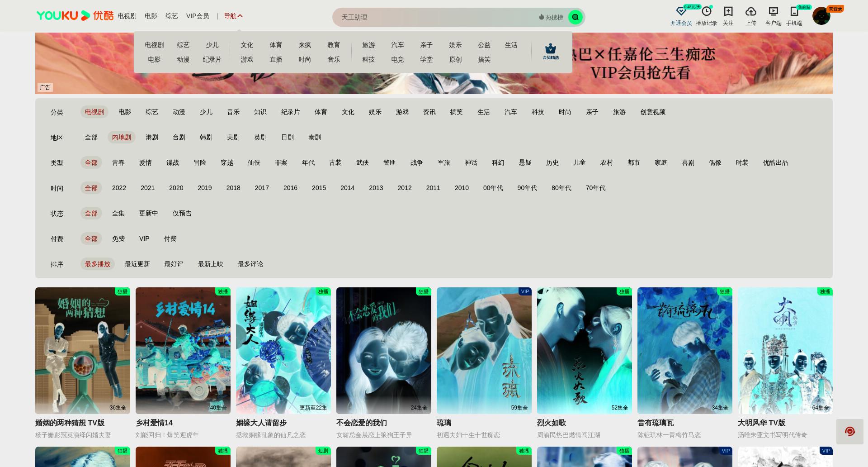
Task: Select the 电视剧 category filter
Action: click(94, 112)
